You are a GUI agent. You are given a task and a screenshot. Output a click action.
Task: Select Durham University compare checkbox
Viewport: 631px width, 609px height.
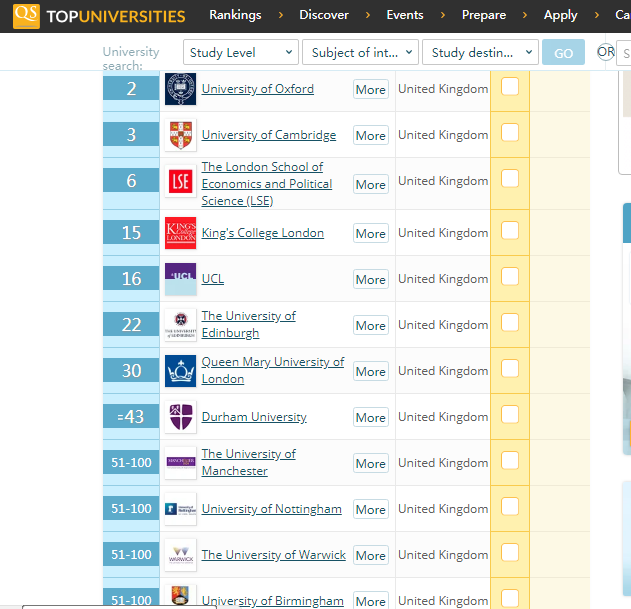pos(510,414)
